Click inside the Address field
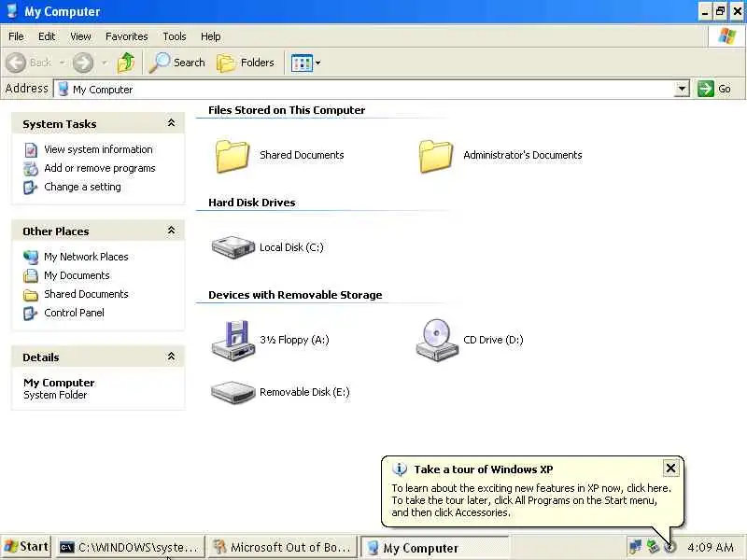This screenshot has width=747, height=560. click(x=364, y=89)
